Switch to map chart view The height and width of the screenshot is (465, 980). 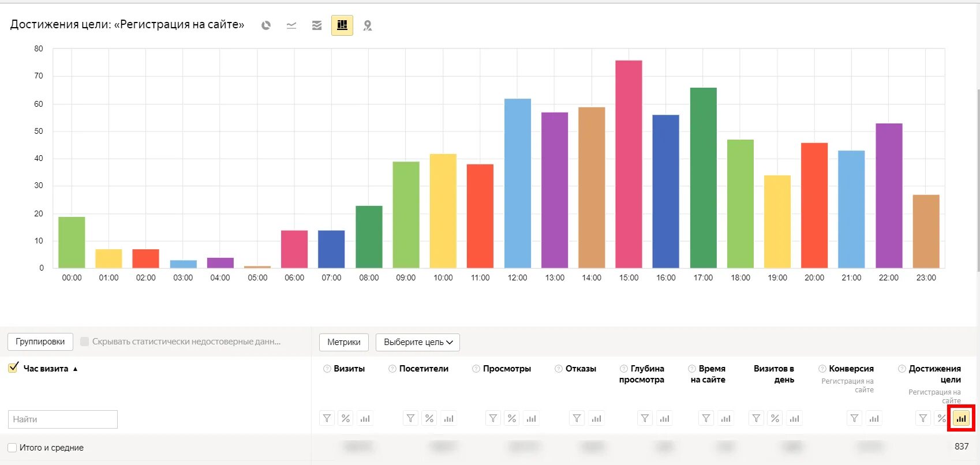368,25
